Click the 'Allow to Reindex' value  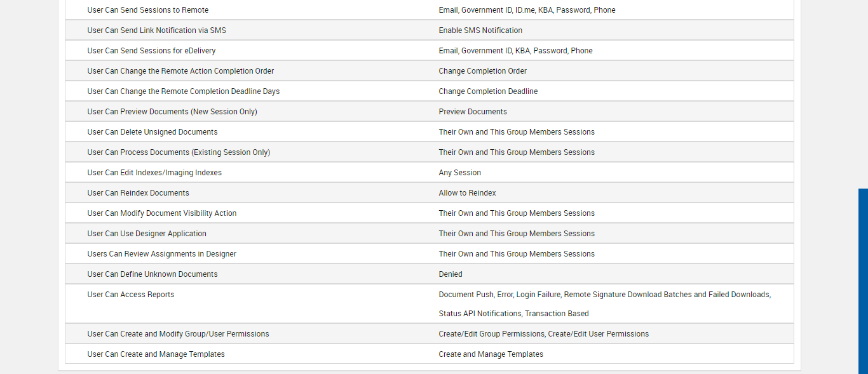[x=467, y=193]
